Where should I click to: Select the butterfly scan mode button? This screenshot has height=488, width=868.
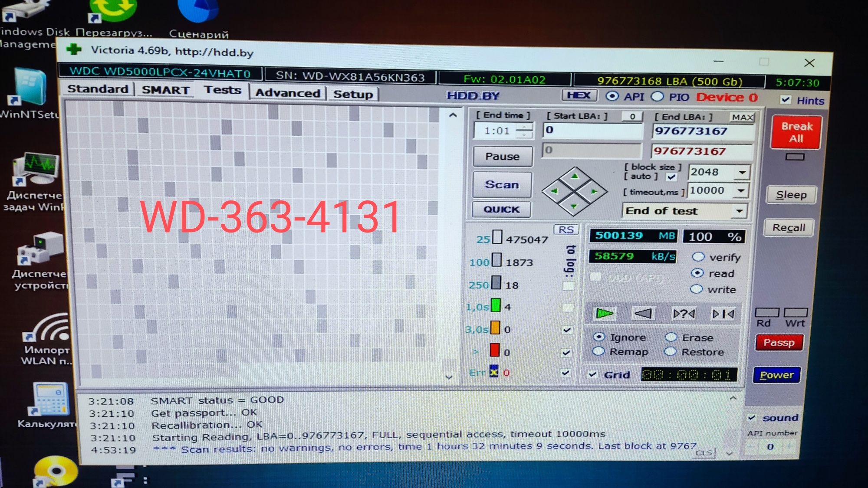pos(723,314)
